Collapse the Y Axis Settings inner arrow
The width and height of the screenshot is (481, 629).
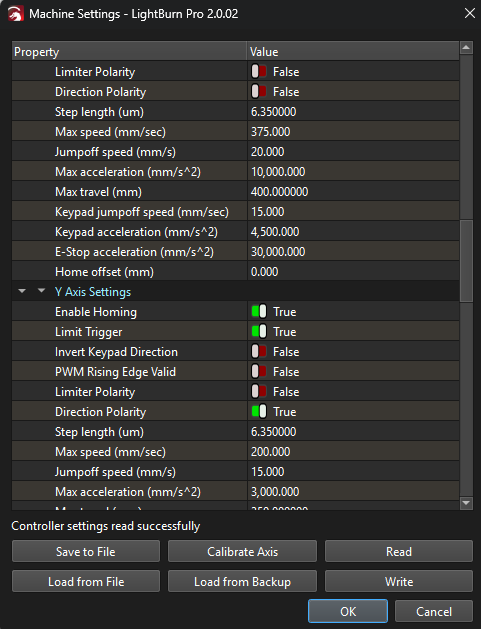point(41,290)
